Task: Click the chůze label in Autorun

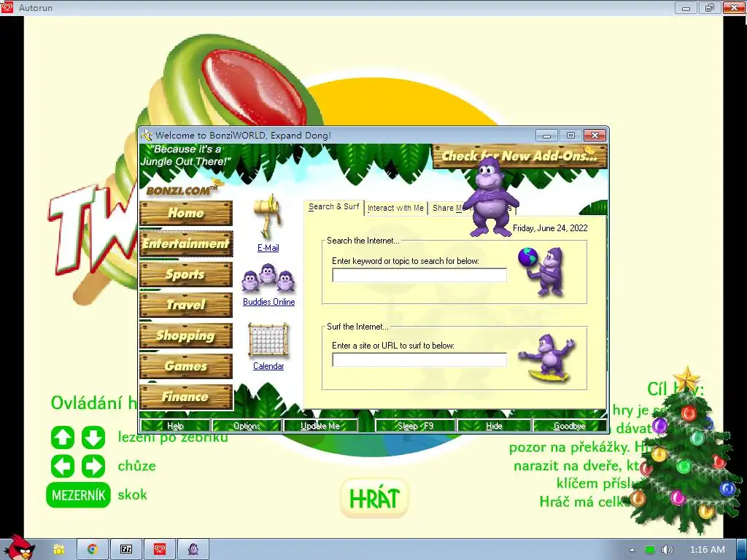Action: coord(136,466)
